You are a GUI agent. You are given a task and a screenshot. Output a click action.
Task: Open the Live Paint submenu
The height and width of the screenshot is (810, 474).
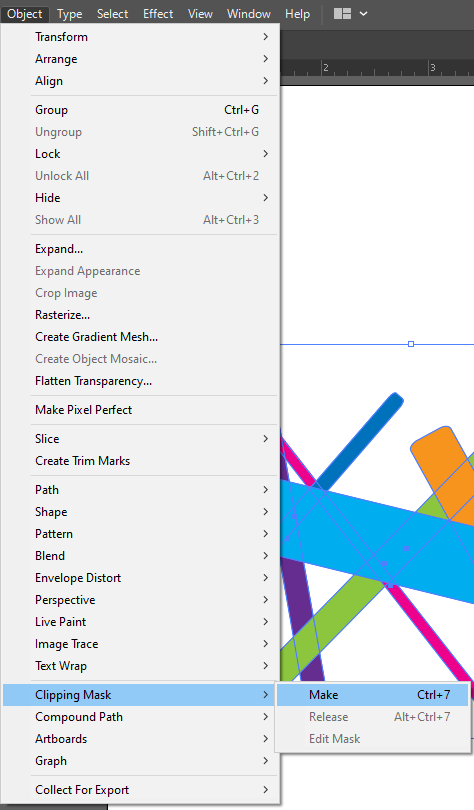(x=140, y=621)
